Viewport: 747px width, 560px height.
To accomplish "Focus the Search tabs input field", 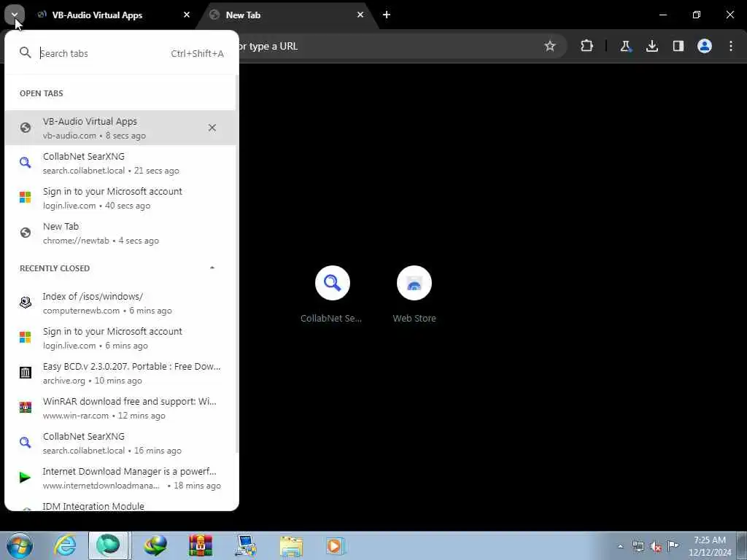I will 122,52.
